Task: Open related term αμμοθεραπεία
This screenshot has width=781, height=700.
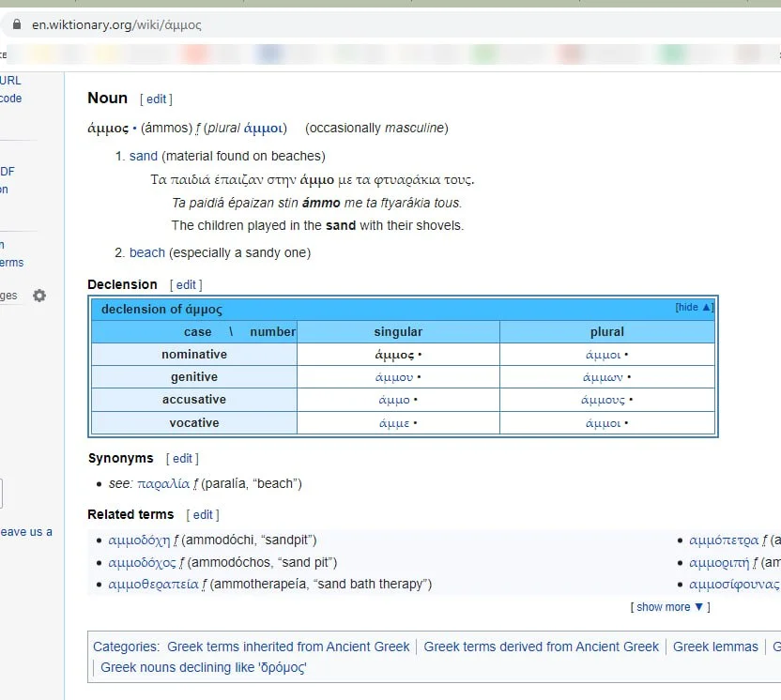Action: (154, 584)
